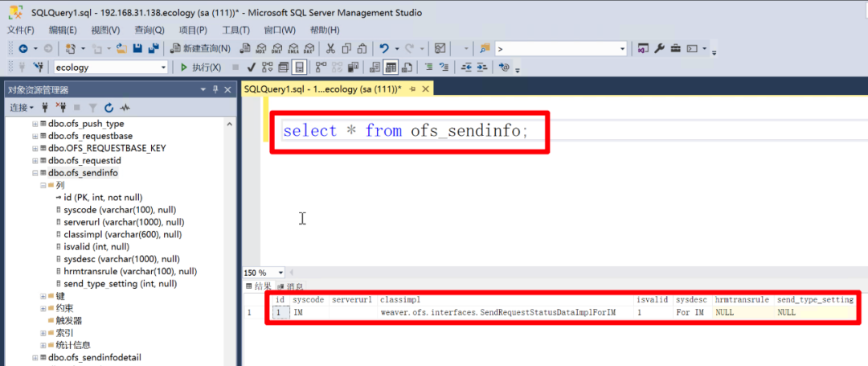Open the folder file icon in toolbar
Image resolution: width=868 pixels, height=366 pixels.
pos(122,49)
